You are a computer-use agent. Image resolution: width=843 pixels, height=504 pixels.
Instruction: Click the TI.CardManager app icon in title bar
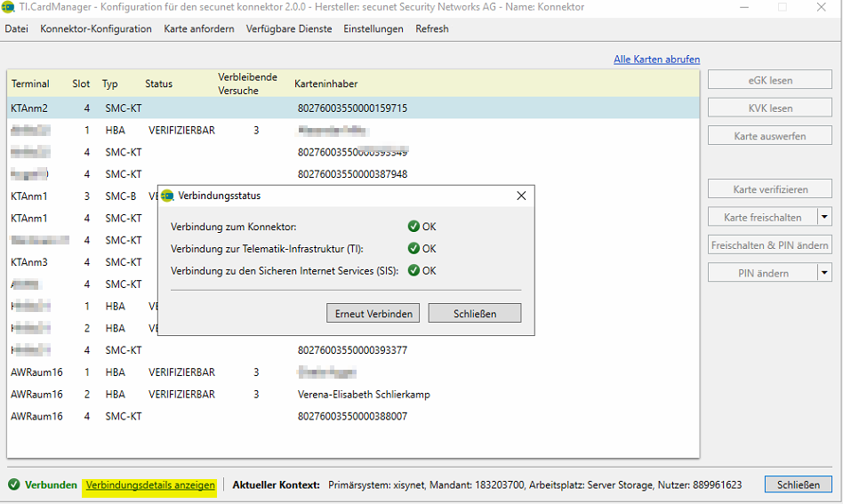[x=9, y=7]
